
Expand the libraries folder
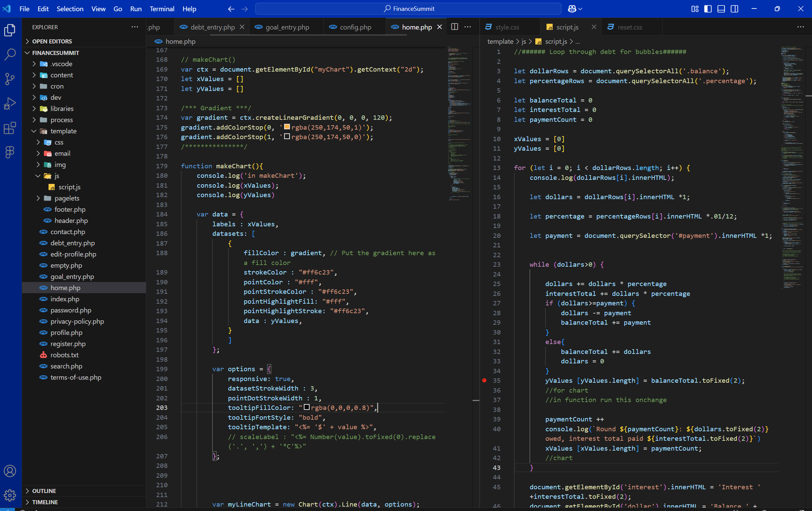point(61,109)
